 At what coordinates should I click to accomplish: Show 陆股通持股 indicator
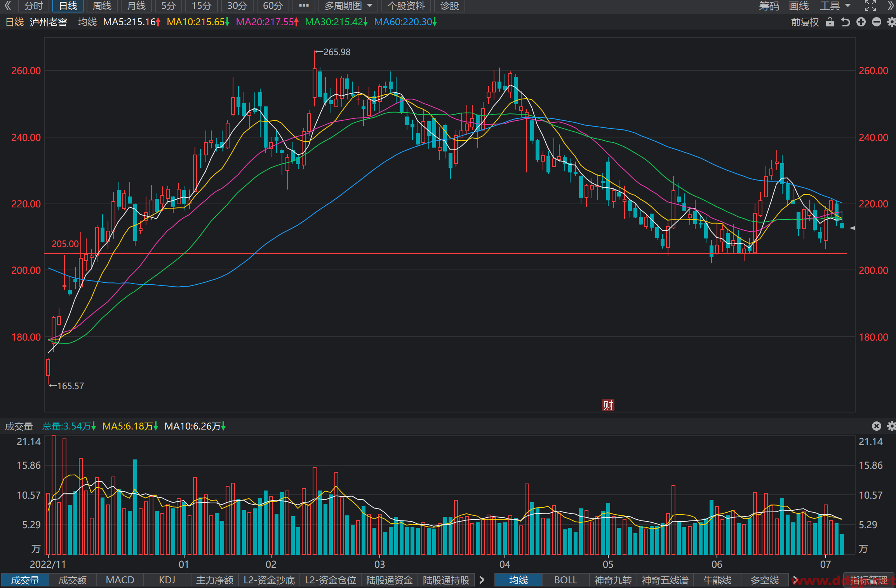tap(446, 580)
